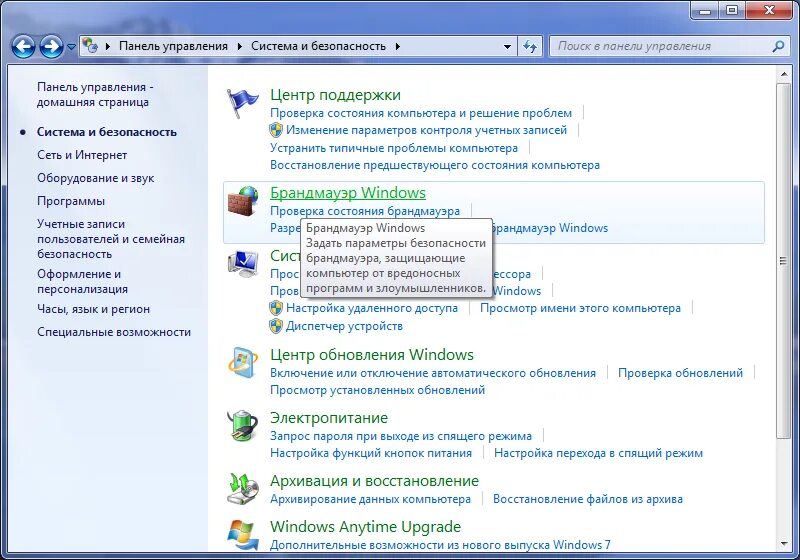Click Изменение параметров контроля учетных записей
Screen dimensions: 800x560
click(426, 130)
